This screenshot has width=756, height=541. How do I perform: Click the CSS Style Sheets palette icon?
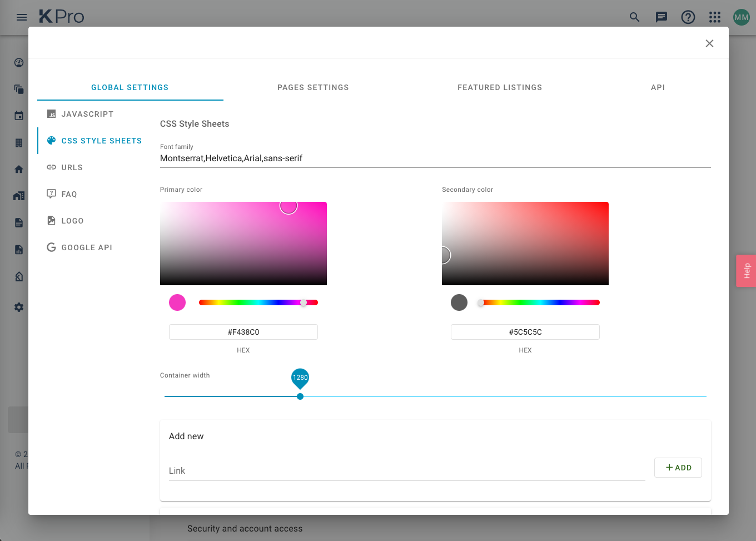(52, 141)
